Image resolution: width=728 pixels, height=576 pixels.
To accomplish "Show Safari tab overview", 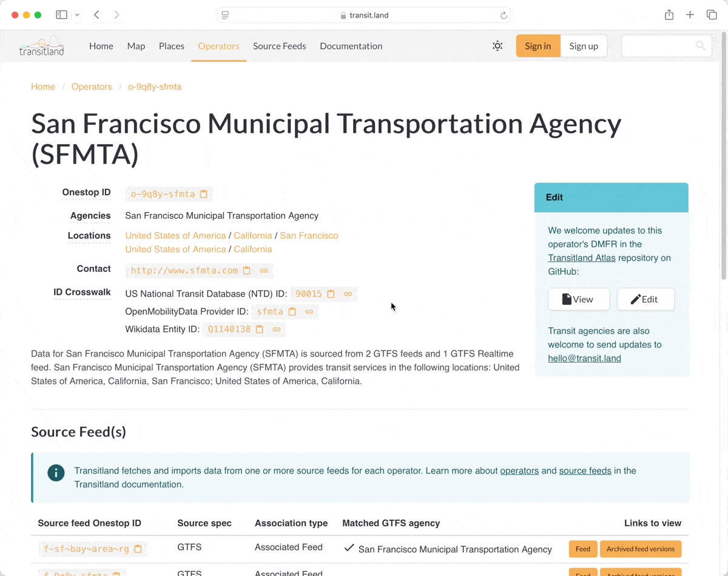I will click(711, 15).
